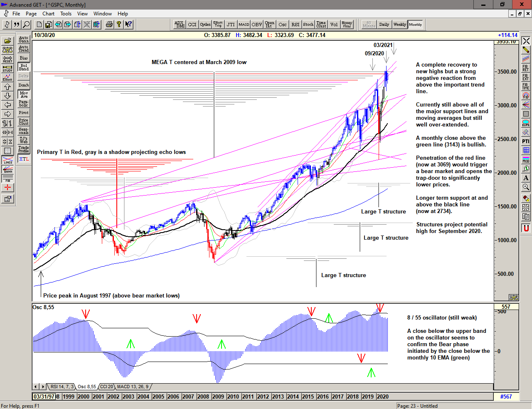Viewport: 532px width, 409px height.
Task: Click the print icon in toolbar
Action: point(109,25)
